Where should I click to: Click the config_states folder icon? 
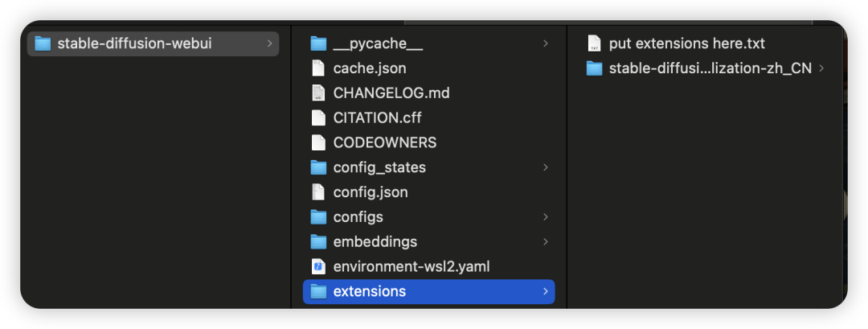pos(318,167)
